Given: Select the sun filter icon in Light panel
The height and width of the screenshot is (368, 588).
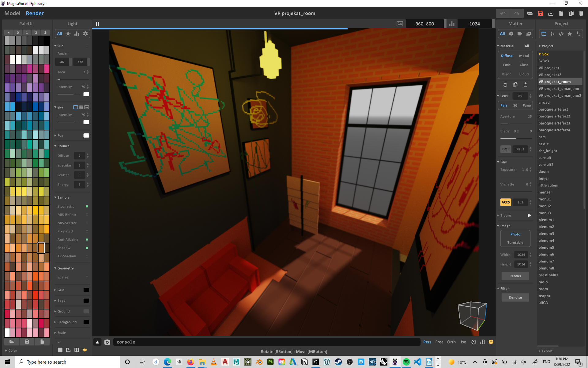Looking at the screenshot, I should coord(68,34).
